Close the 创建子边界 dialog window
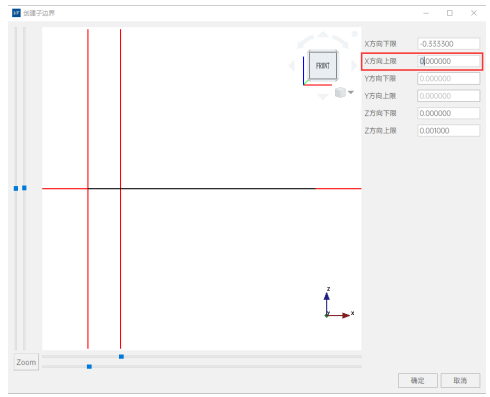Viewport: 490px width, 397px height. click(x=474, y=13)
